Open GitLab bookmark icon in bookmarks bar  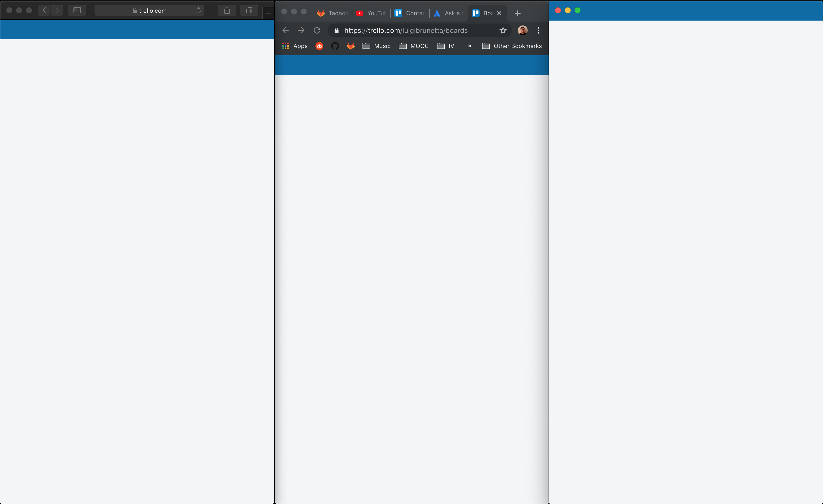click(350, 46)
